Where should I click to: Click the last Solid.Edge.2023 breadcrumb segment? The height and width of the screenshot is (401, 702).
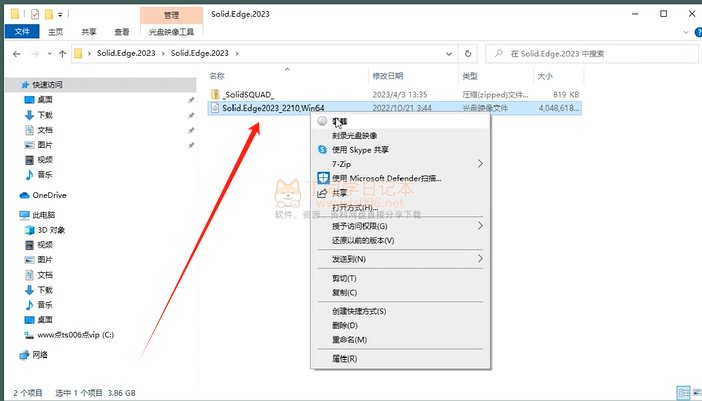200,53
